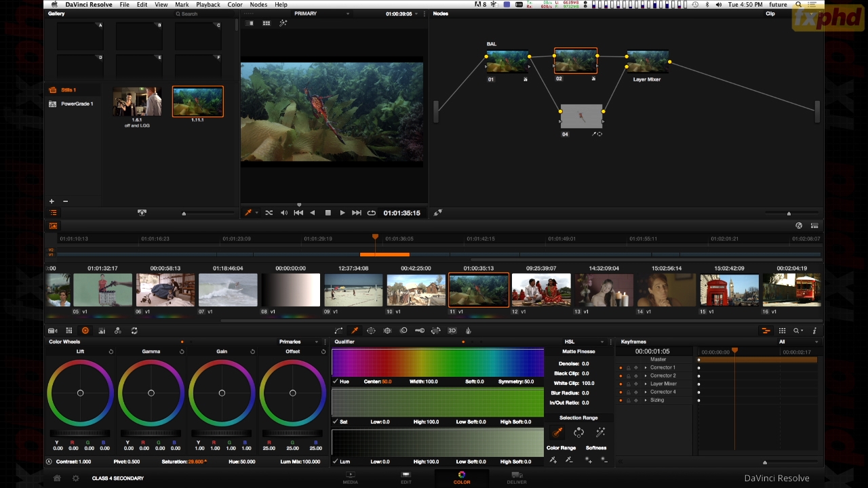
Task: Open the Qualifier eyedropper palette
Action: (355, 331)
